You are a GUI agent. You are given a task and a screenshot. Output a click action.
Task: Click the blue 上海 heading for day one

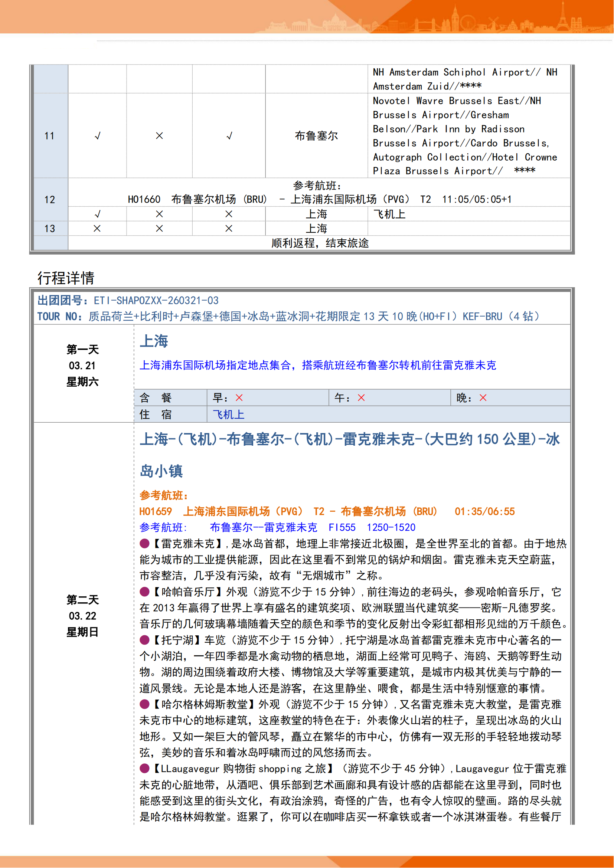tap(154, 341)
